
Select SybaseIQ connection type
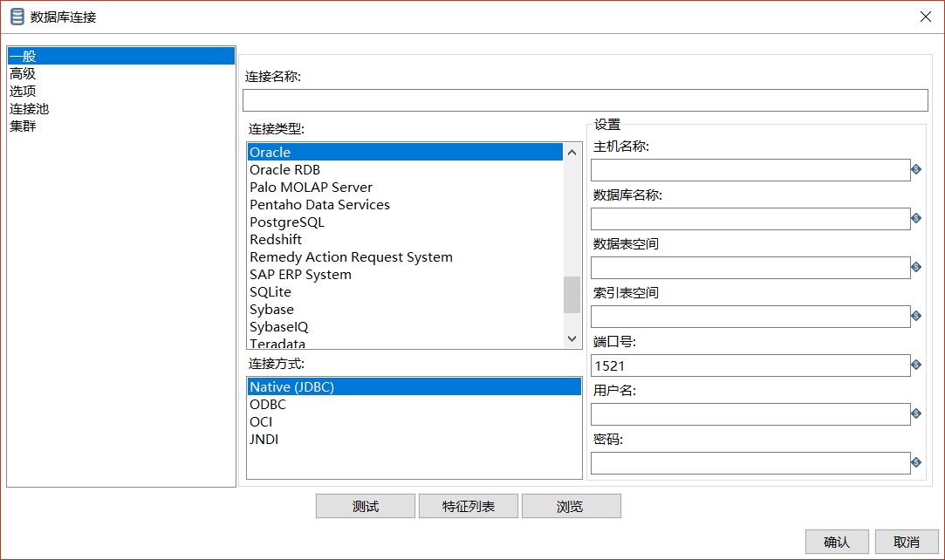pos(405,327)
